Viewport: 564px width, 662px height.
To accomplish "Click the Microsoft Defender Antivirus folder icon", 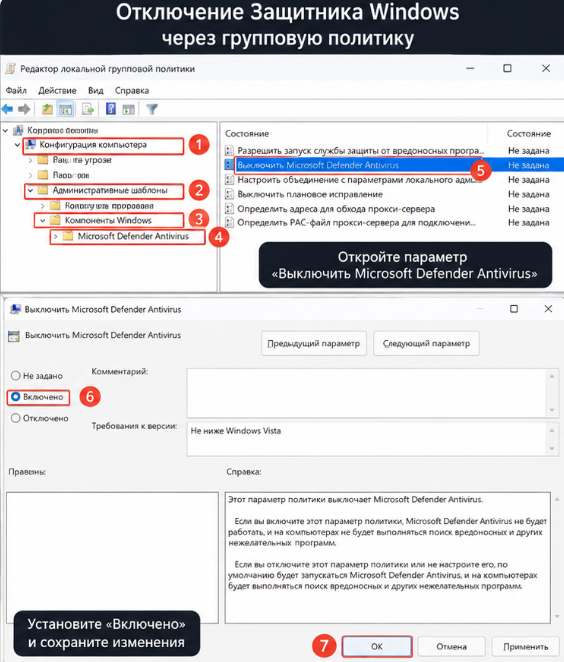I will click(68, 236).
